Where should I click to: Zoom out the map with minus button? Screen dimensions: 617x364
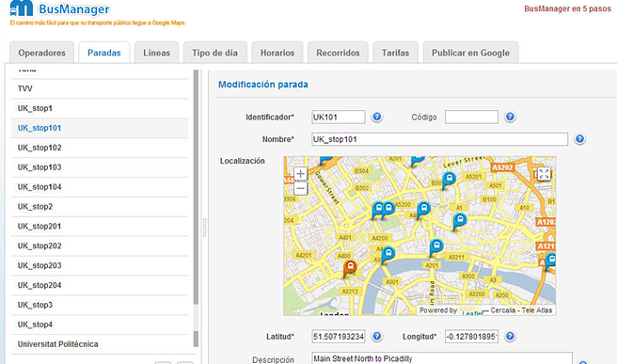pyautogui.click(x=301, y=188)
